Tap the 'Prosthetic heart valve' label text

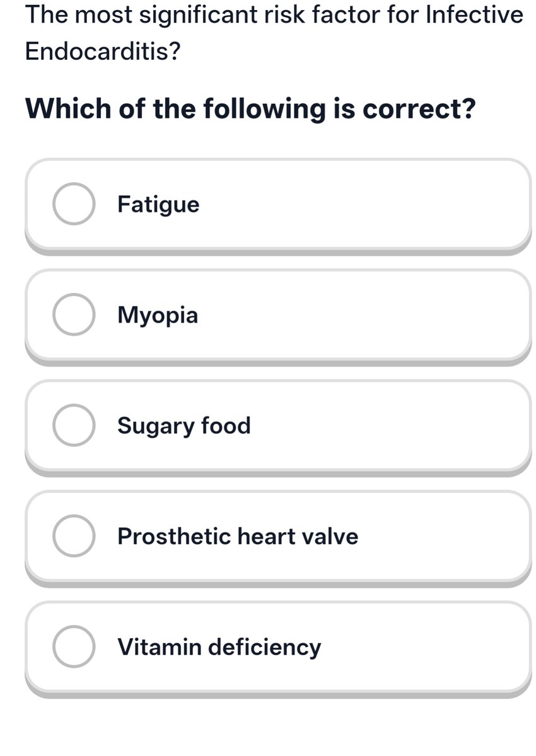pyautogui.click(x=238, y=537)
